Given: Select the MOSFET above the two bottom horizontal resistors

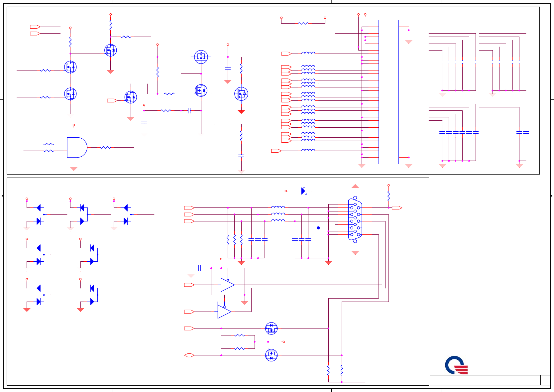Looking at the screenshot, I should click(271, 328).
